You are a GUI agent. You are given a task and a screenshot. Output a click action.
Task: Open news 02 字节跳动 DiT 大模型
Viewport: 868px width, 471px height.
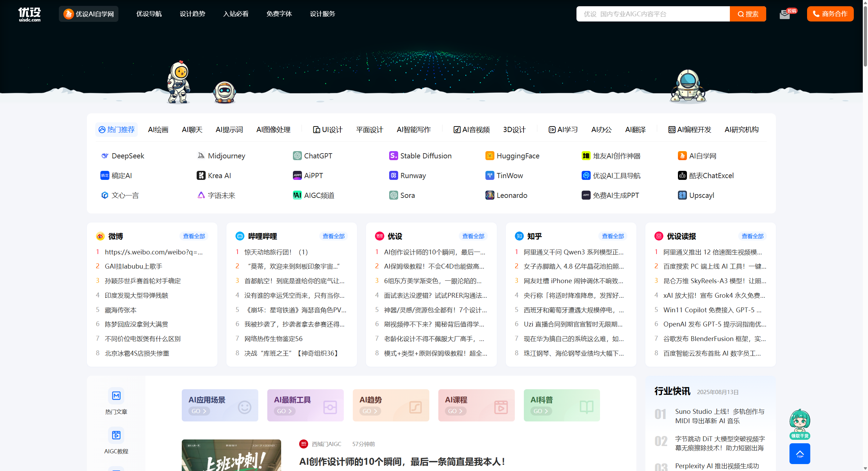pyautogui.click(x=720, y=444)
